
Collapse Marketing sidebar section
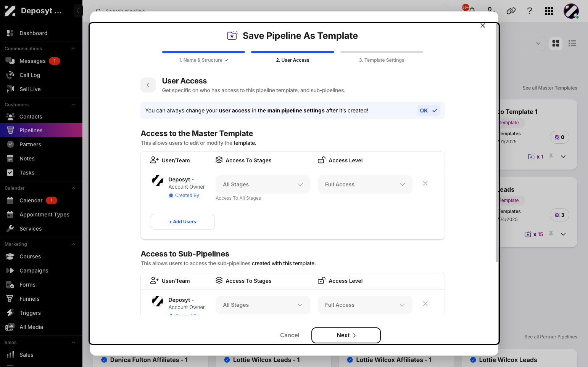coord(74,244)
